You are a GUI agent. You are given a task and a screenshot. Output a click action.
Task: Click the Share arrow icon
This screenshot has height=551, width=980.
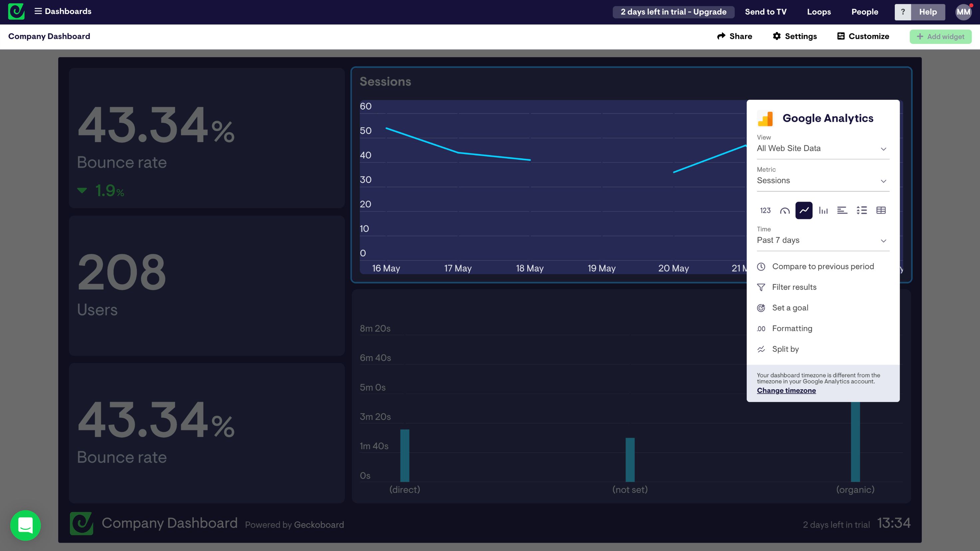[721, 36]
